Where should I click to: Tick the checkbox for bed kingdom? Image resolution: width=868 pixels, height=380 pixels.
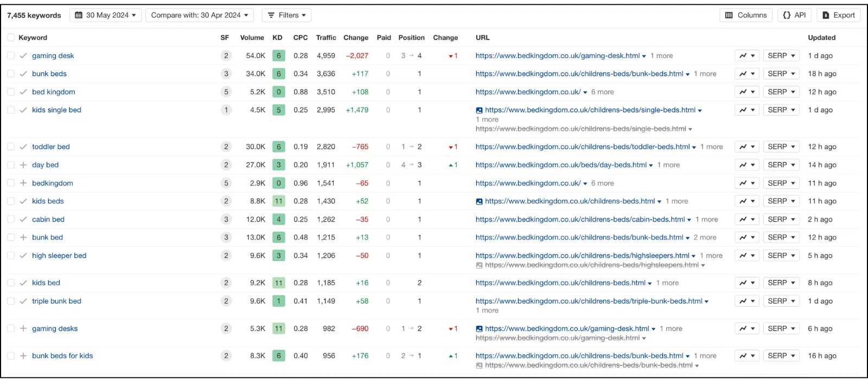click(x=11, y=92)
